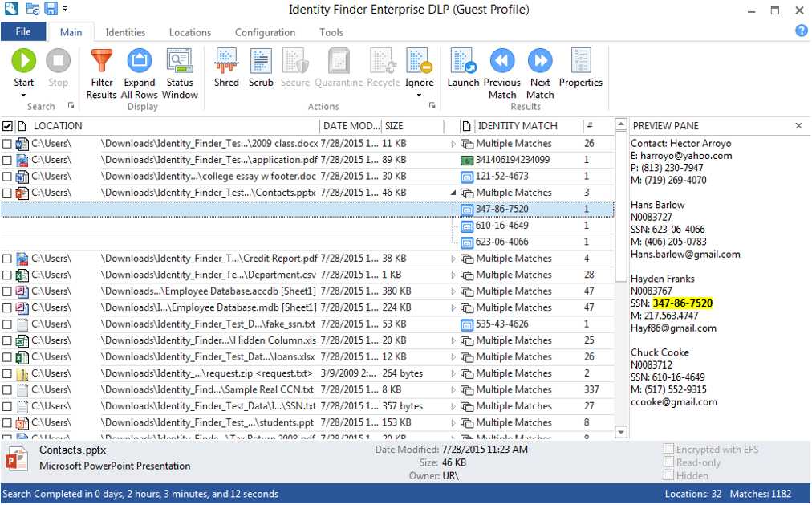Click the Scrub action icon
Screen dimensions: 812x505
pyautogui.click(x=261, y=60)
